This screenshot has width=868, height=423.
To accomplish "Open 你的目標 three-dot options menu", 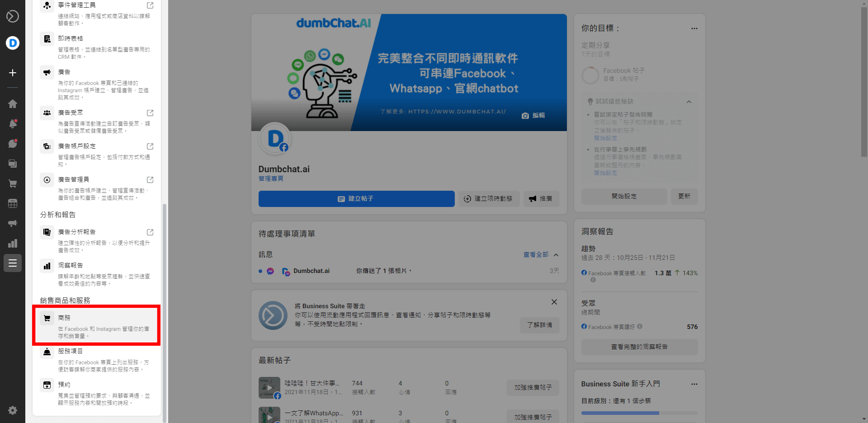I will pyautogui.click(x=694, y=28).
